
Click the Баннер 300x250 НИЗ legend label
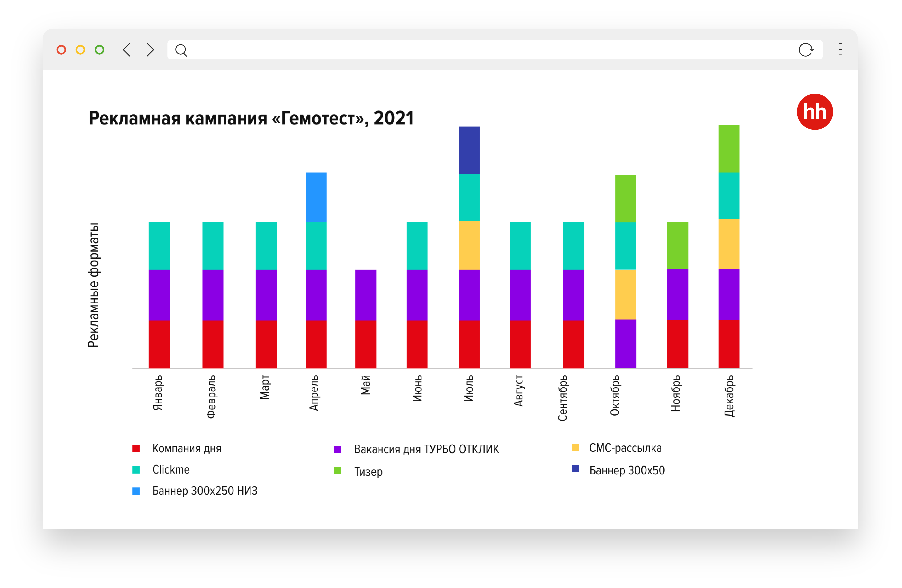tap(205, 491)
